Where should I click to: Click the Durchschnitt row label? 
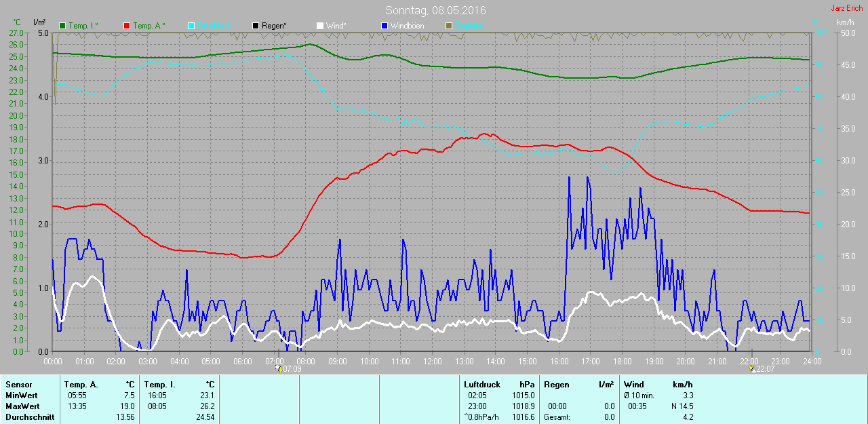pos(30,417)
